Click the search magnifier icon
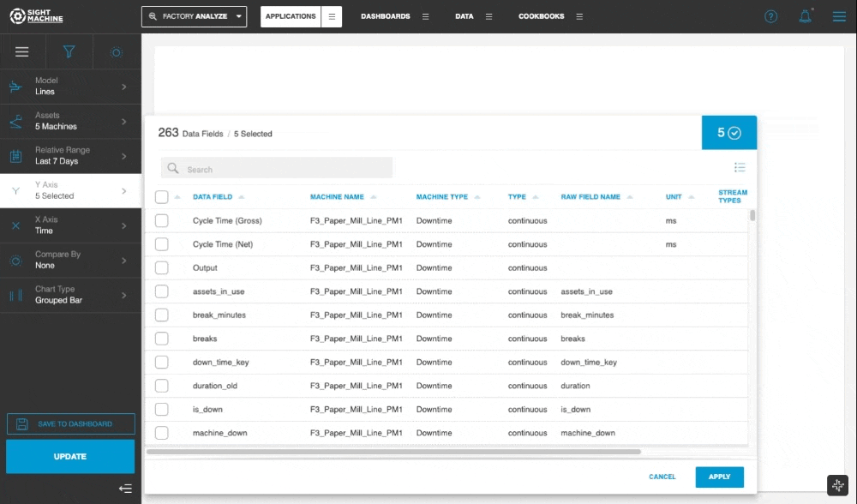The width and height of the screenshot is (857, 504). coord(173,168)
